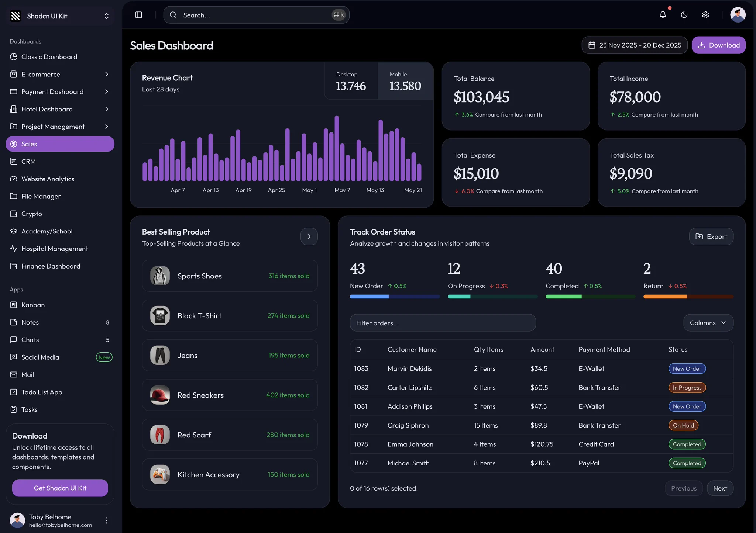756x533 pixels.
Task: Click the New Order progress bar
Action: (x=395, y=297)
